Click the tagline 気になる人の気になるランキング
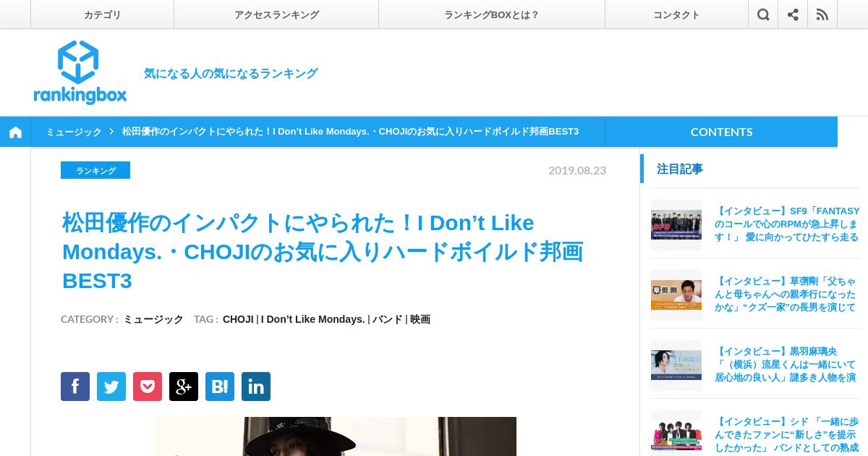 click(x=231, y=73)
